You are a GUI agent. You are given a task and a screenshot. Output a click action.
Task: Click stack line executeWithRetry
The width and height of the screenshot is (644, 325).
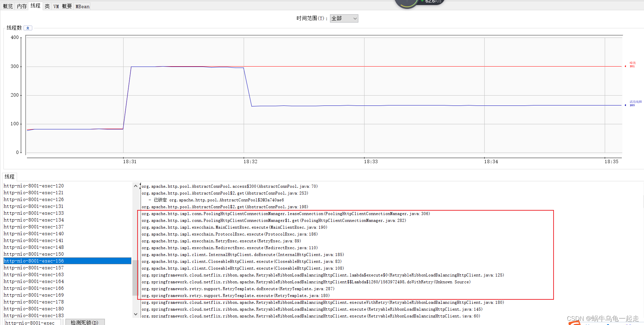(323, 302)
